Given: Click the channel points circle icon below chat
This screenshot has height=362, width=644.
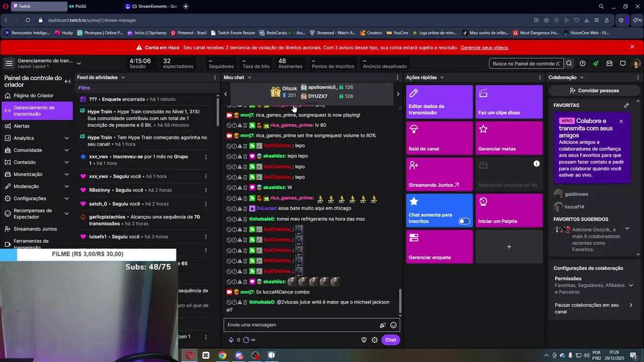Looking at the screenshot, I should click(x=246, y=340).
